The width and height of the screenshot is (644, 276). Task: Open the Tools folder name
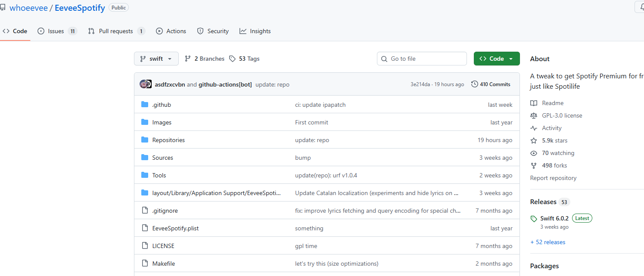coord(159,175)
